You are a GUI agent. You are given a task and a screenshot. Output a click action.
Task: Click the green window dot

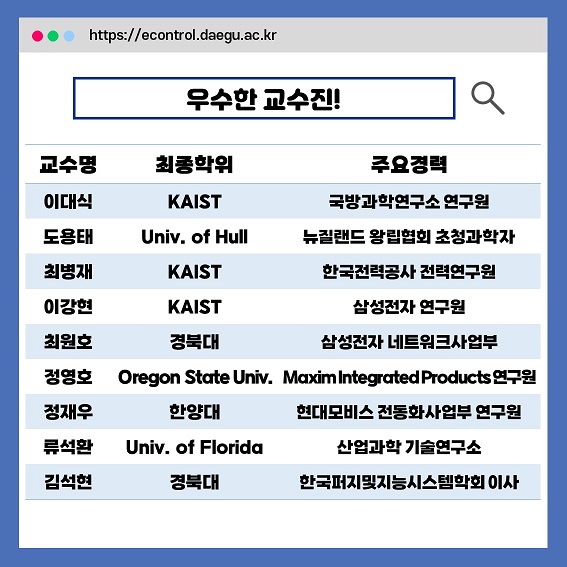click(x=53, y=36)
